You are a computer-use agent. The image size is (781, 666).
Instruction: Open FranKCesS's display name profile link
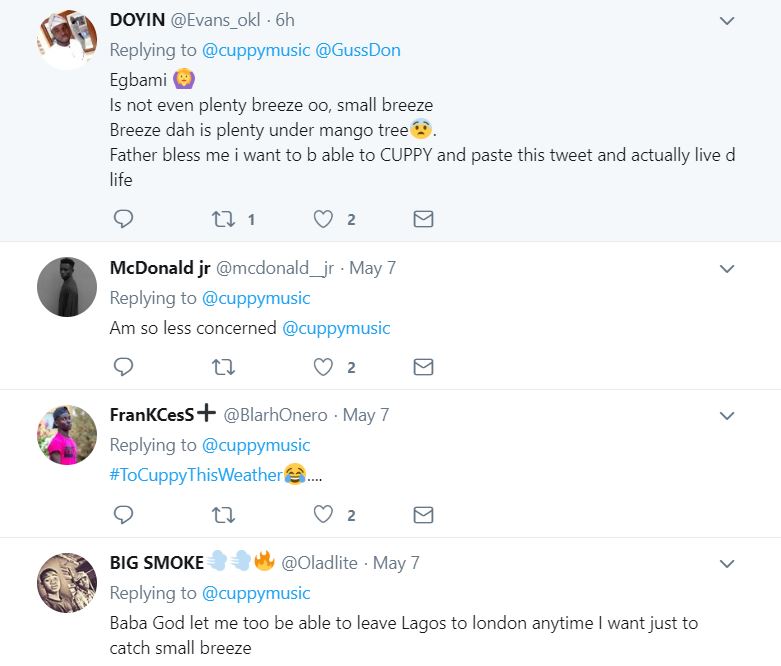pyautogui.click(x=152, y=415)
